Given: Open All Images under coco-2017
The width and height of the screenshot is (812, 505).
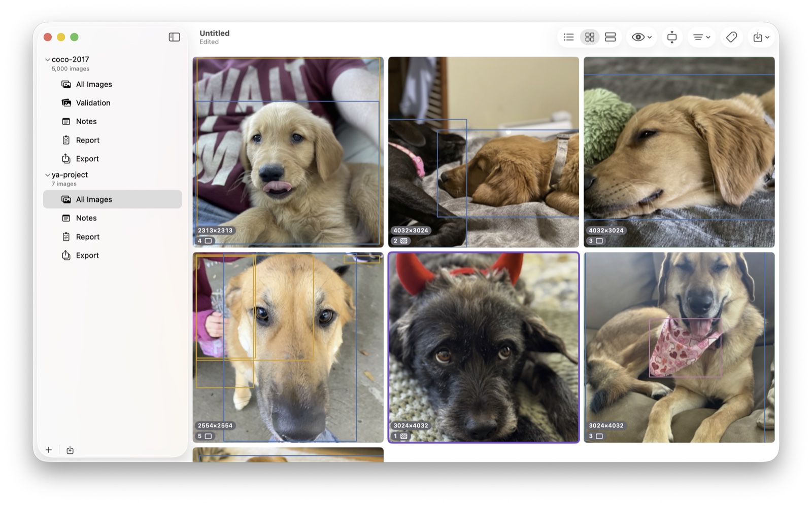Looking at the screenshot, I should [112, 84].
